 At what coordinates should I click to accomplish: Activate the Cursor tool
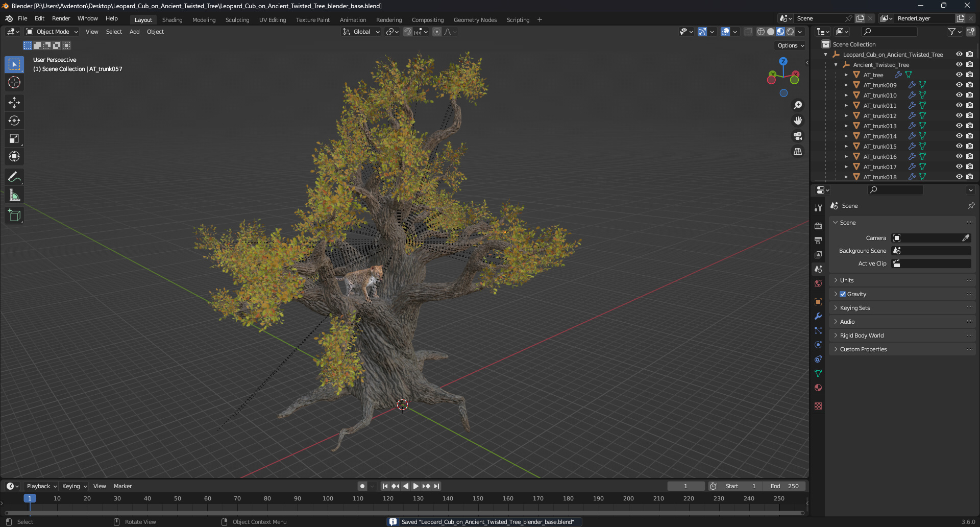[x=14, y=82]
